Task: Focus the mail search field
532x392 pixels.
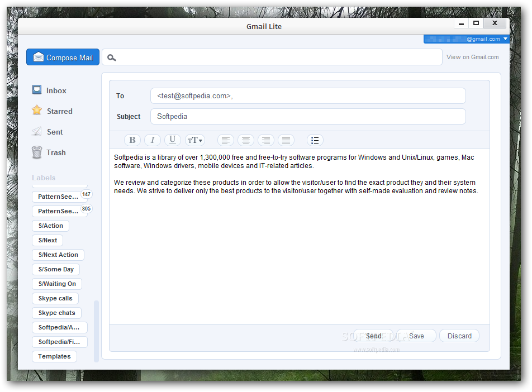Action: click(x=272, y=58)
